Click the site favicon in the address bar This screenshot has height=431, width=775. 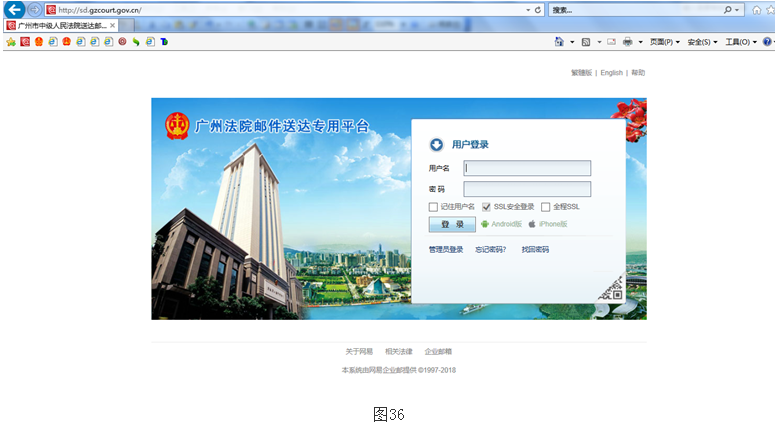(51, 10)
